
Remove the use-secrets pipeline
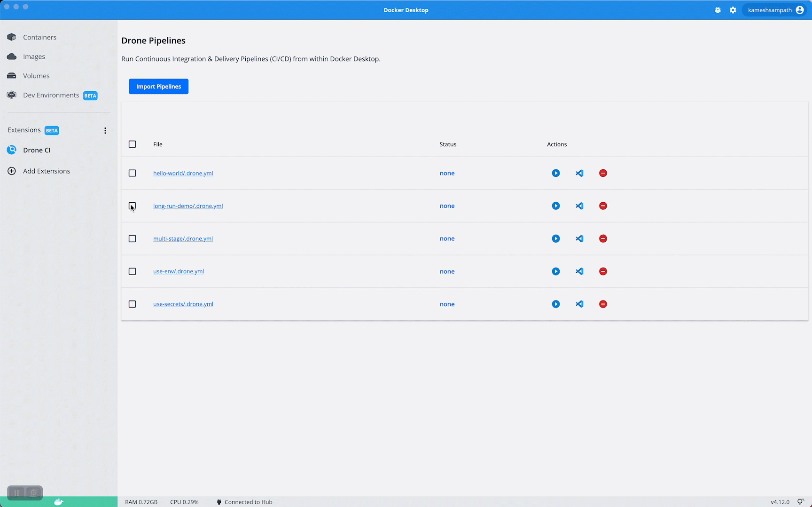click(603, 304)
